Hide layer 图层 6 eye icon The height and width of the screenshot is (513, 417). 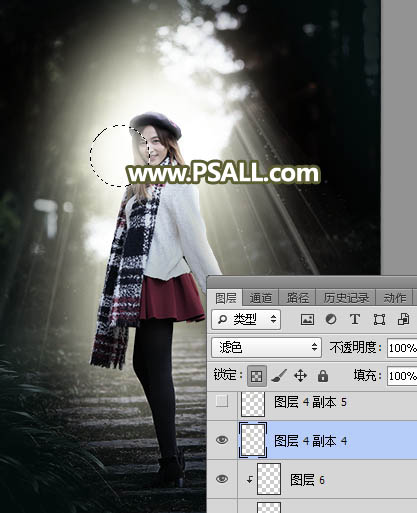tap(222, 479)
